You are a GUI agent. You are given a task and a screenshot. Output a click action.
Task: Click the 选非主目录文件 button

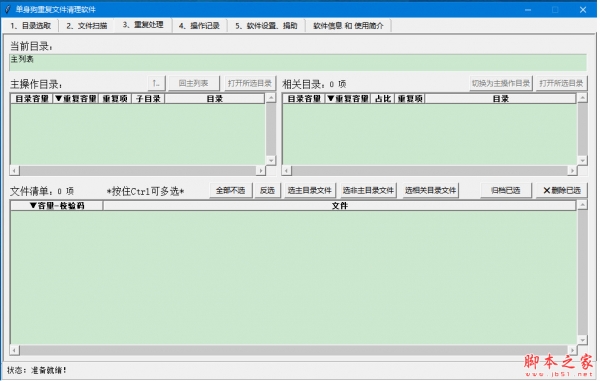tap(368, 190)
